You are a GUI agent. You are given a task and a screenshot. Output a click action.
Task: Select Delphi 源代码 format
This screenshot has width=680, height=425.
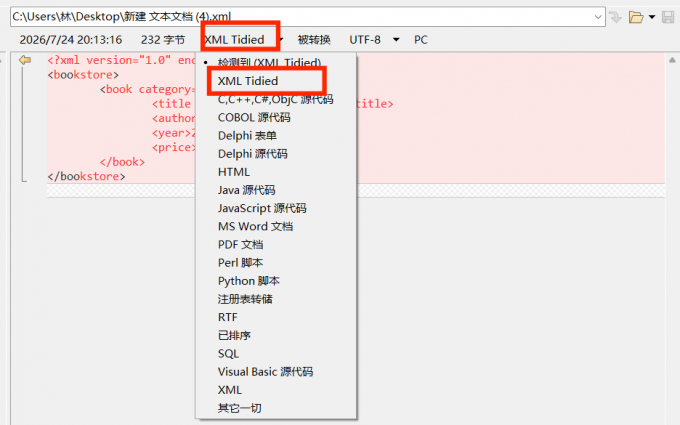click(252, 154)
